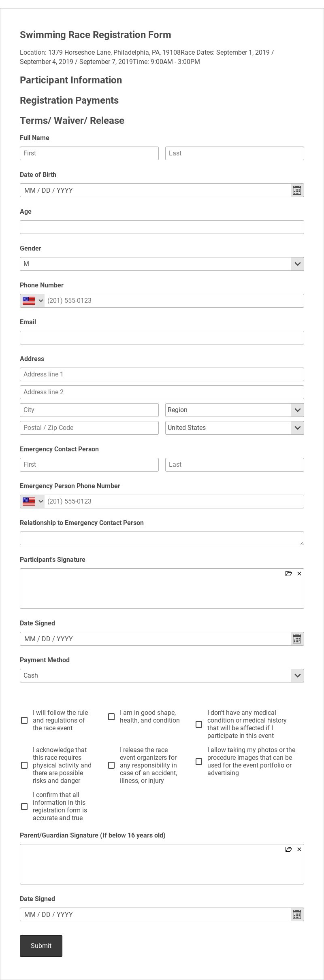The height and width of the screenshot is (980, 324).
Task: Open the calendar icon below Parent/Guardian Signature
Action: point(297,914)
